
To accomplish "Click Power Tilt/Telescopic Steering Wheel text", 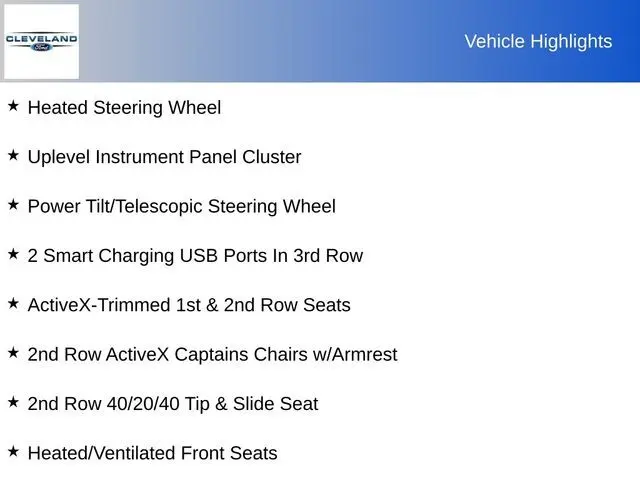I will tap(181, 207).
